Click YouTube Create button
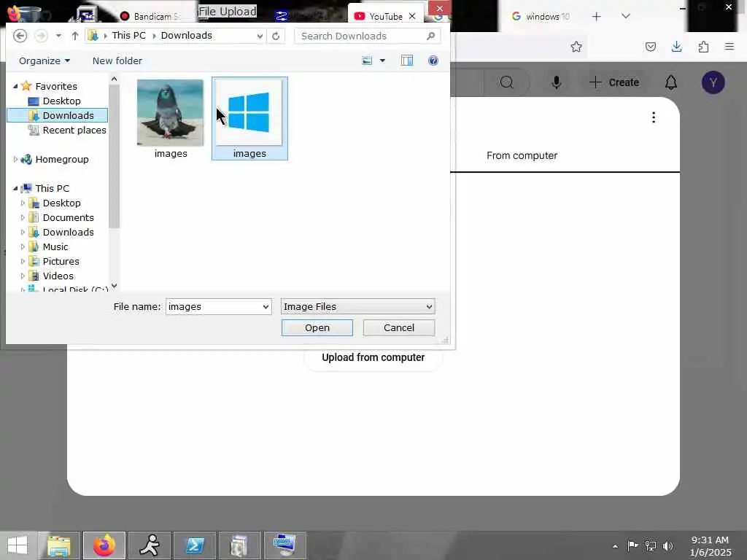Viewport: 747px width, 560px height. pos(614,82)
